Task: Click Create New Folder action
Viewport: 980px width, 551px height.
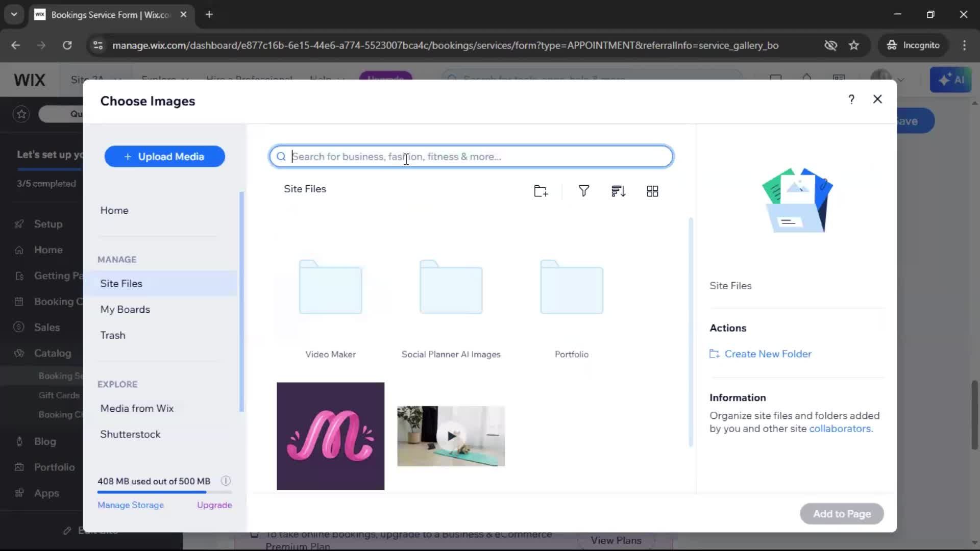Action: [x=761, y=354]
